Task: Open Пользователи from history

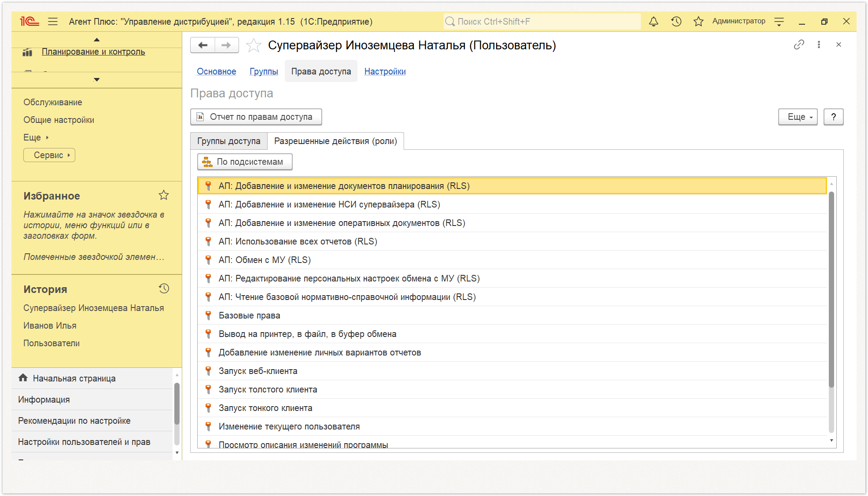Action: (51, 343)
